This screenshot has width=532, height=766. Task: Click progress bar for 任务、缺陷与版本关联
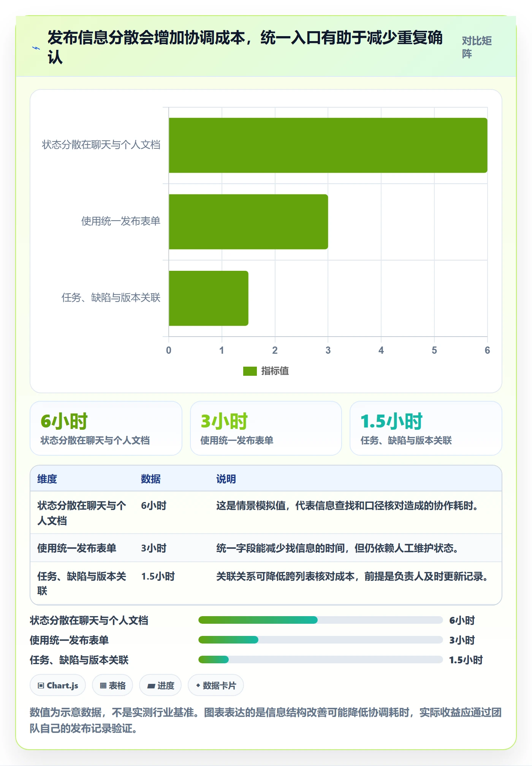(x=320, y=660)
